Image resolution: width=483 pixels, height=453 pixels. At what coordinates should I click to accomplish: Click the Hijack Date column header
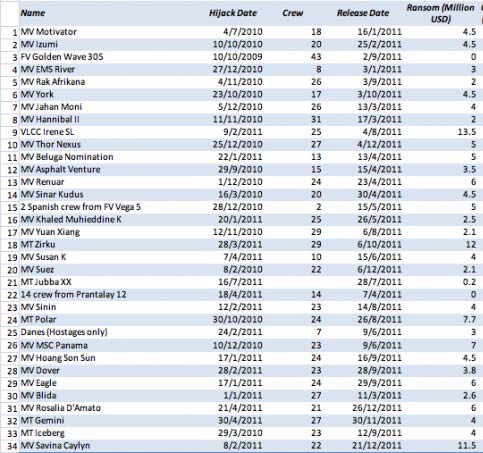click(233, 13)
